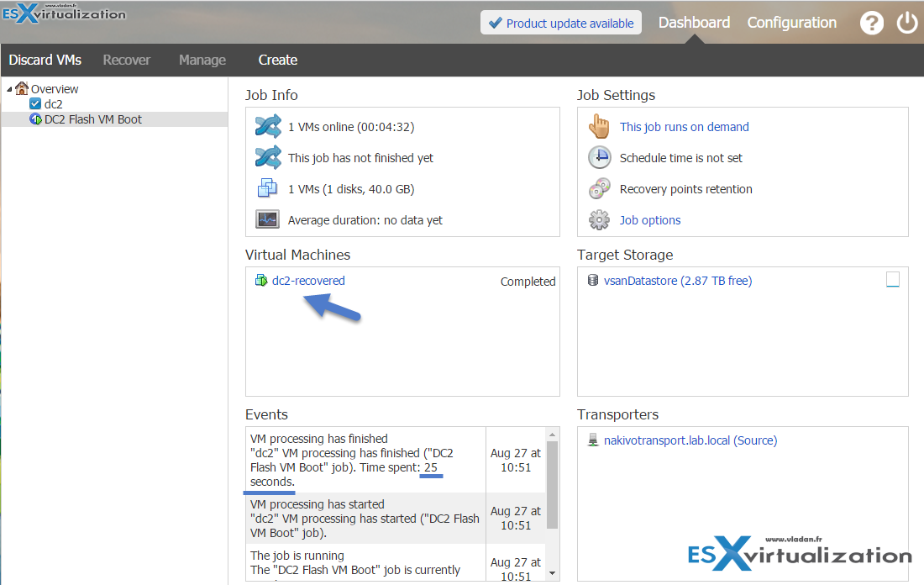Click 'VM processing has started' event
This screenshot has height=585, width=924.
click(x=365, y=519)
